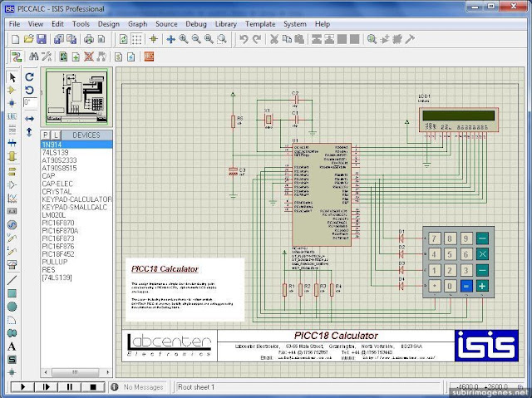Open the Graph menu

137,24
